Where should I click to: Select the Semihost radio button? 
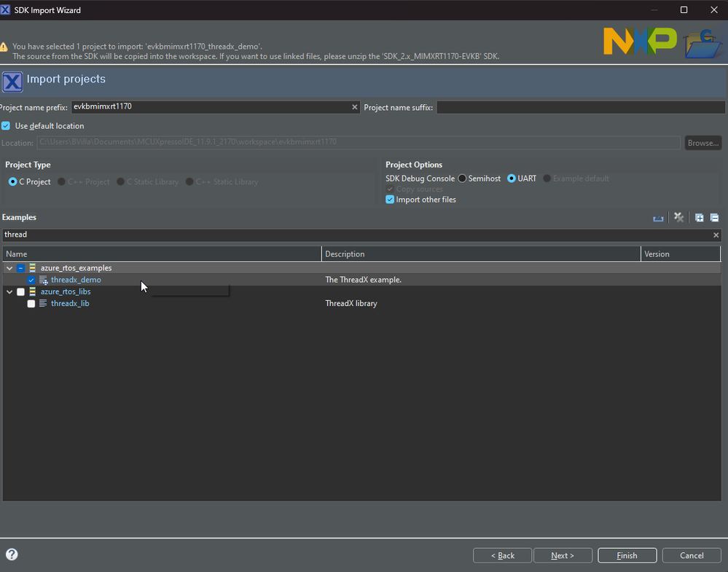pos(461,178)
